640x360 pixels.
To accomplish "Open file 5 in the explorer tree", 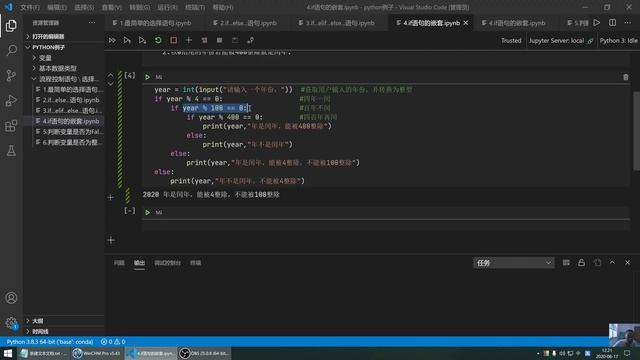I will [64, 132].
